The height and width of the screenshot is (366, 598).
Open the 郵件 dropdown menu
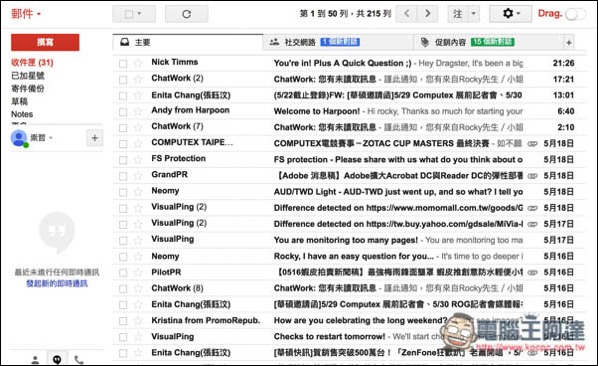coord(26,14)
